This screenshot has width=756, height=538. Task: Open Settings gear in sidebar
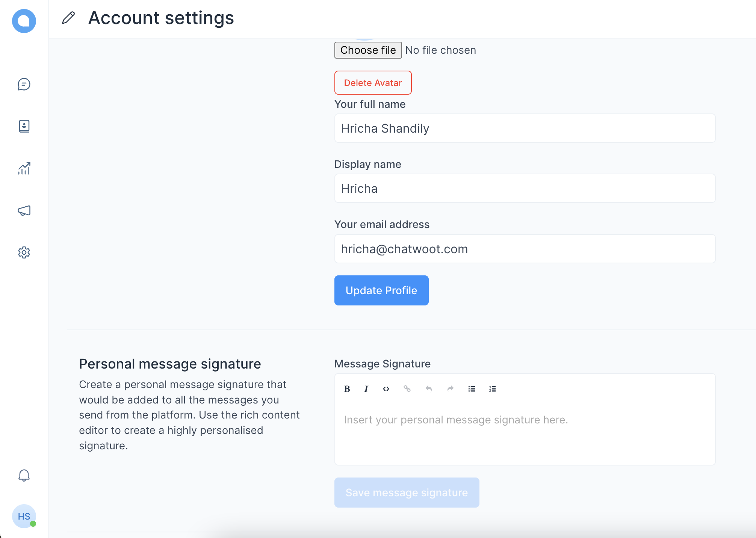pos(24,252)
